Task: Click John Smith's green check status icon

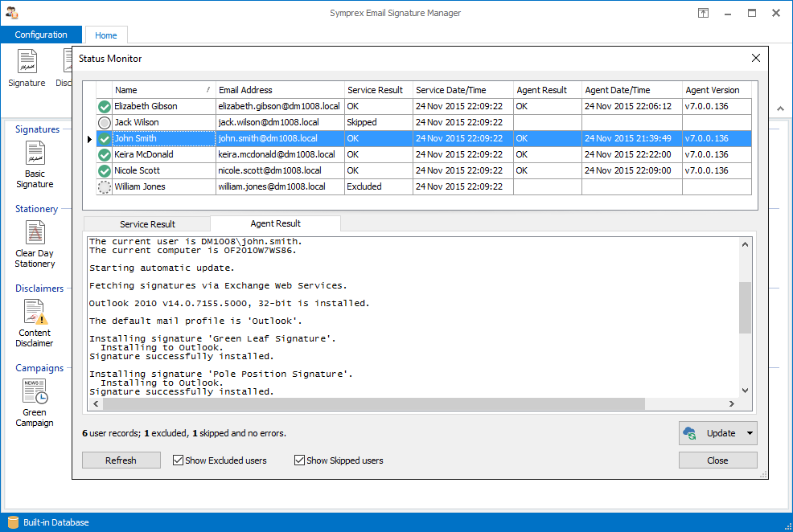Action: (105, 139)
